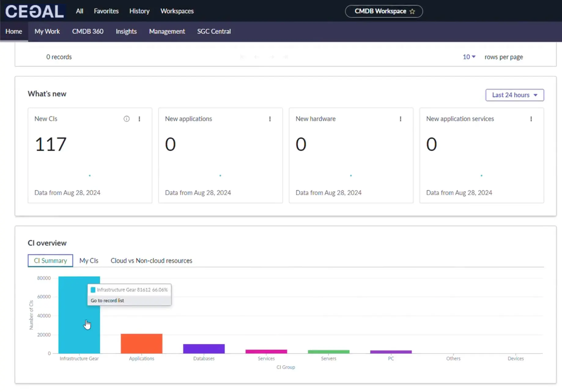Switch to the My CIs tab
This screenshot has height=392, width=562.
(89, 261)
